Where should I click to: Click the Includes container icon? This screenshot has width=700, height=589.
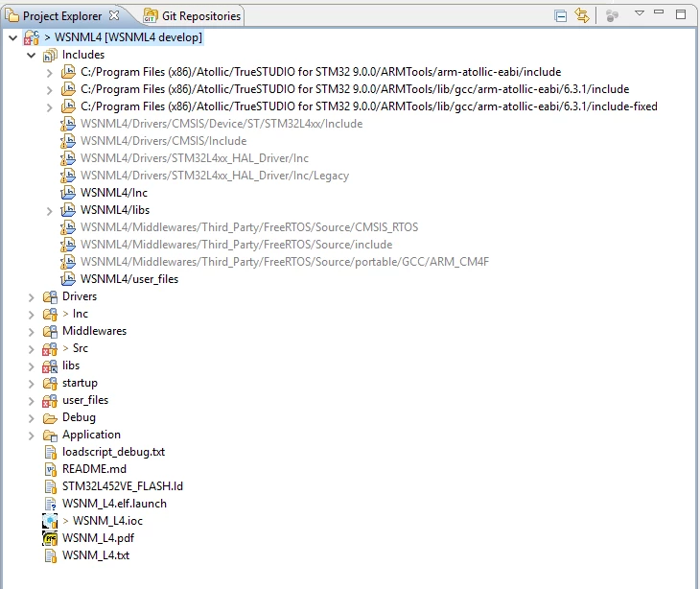coord(50,56)
